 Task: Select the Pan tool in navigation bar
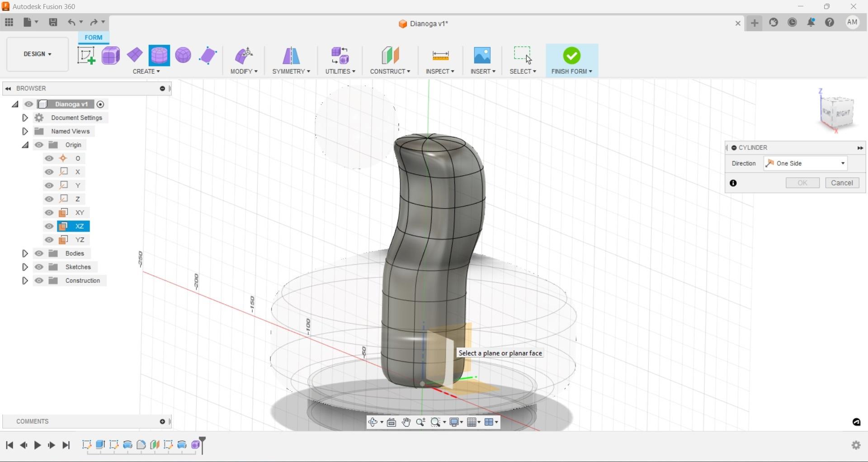coord(406,422)
